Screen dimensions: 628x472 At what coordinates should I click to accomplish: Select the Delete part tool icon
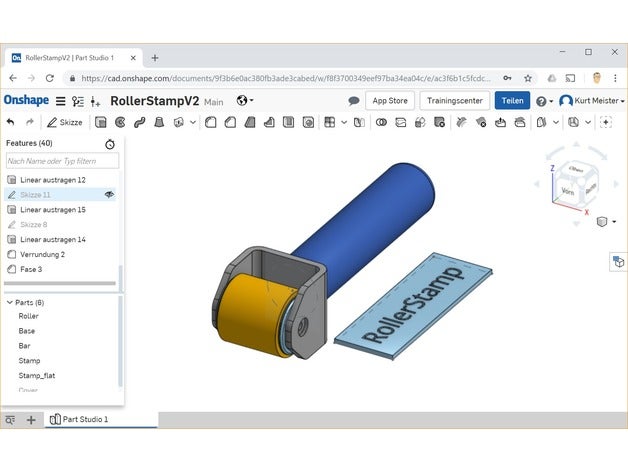click(439, 122)
